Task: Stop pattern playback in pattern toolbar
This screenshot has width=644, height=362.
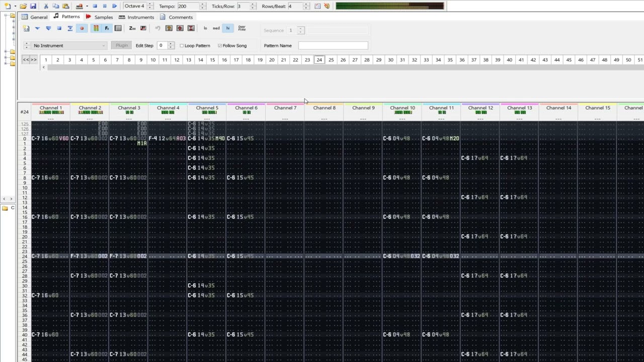Action: (59, 28)
